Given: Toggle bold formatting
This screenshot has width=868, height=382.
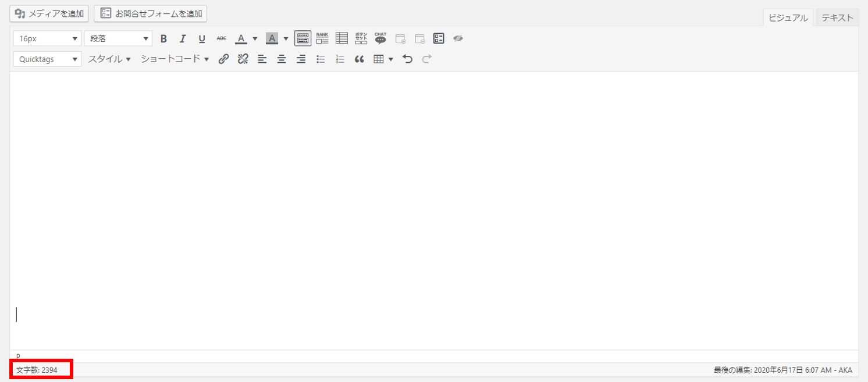Looking at the screenshot, I should (163, 39).
